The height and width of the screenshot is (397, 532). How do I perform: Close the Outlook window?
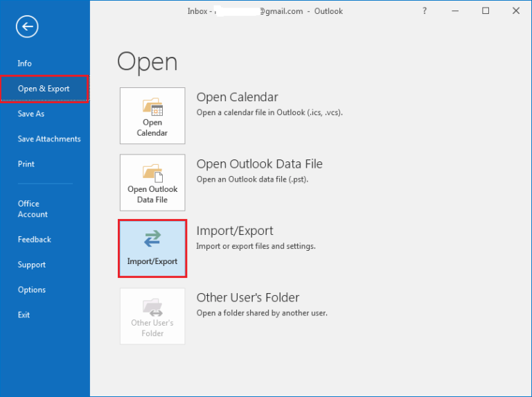pos(515,11)
